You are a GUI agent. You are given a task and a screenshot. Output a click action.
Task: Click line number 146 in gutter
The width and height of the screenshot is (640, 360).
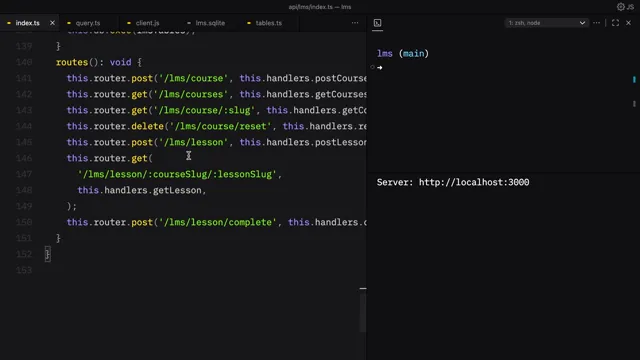pos(24,158)
